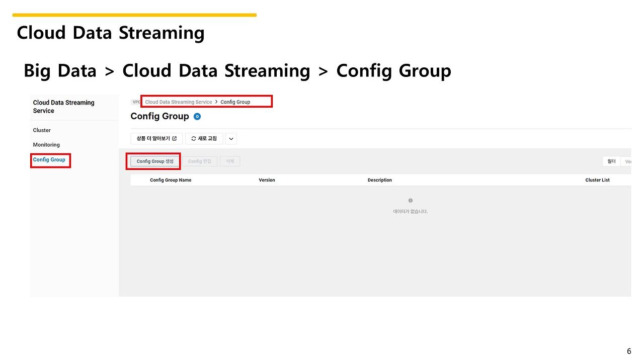The height and width of the screenshot is (362, 644).
Task: Click the VPC badge before the breadcrumb
Action: point(136,102)
